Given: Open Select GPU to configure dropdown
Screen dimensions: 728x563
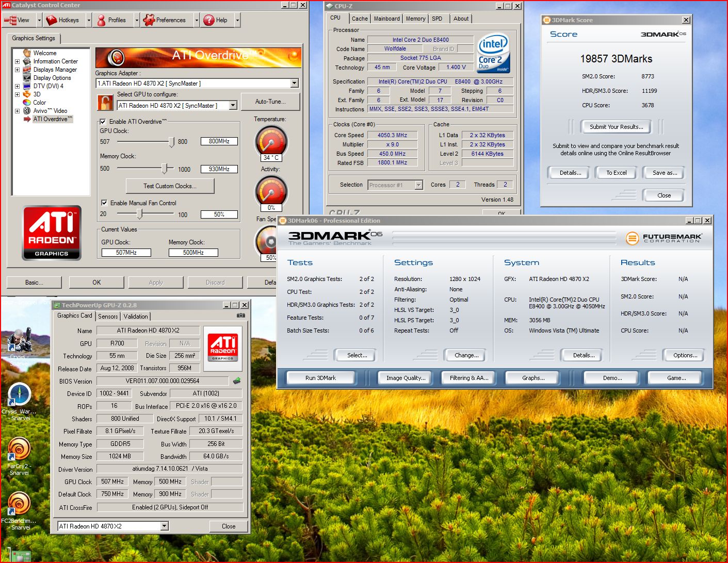Looking at the screenshot, I should [x=233, y=105].
